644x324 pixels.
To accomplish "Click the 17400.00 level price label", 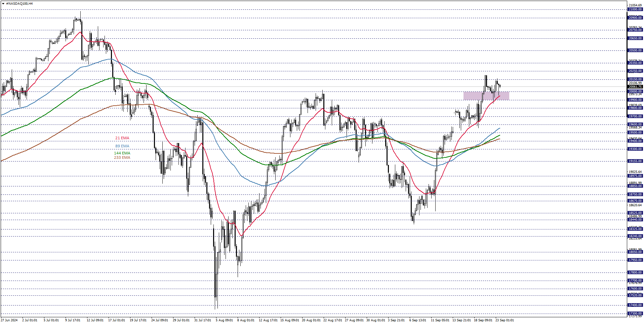I will click(x=635, y=305).
